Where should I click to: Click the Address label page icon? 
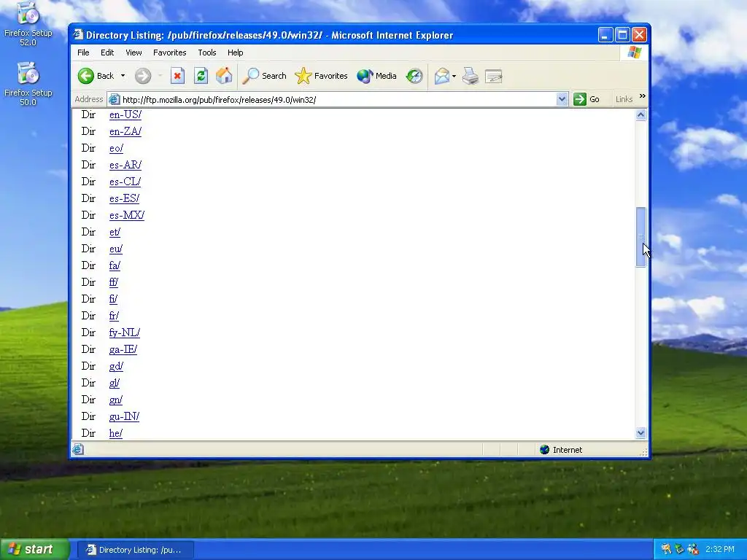pos(114,99)
